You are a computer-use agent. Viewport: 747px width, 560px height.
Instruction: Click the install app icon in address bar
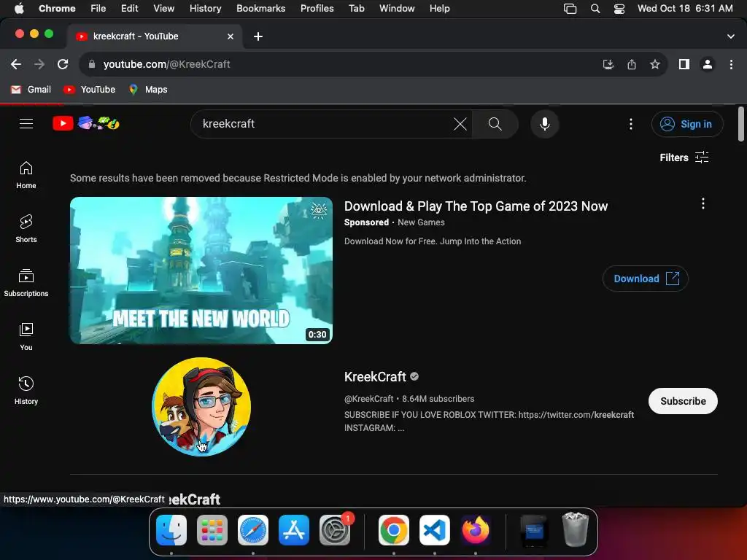[x=608, y=64]
